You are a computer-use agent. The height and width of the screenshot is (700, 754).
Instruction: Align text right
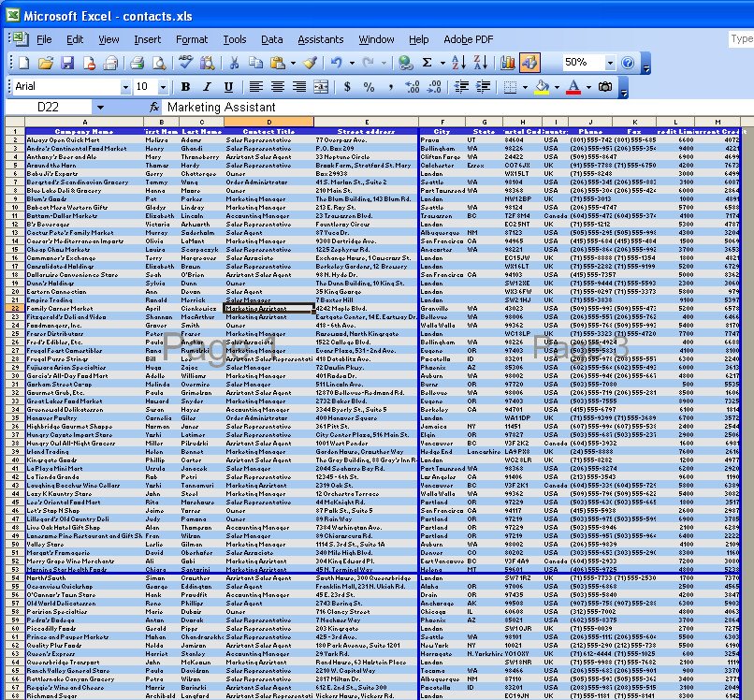[x=299, y=87]
